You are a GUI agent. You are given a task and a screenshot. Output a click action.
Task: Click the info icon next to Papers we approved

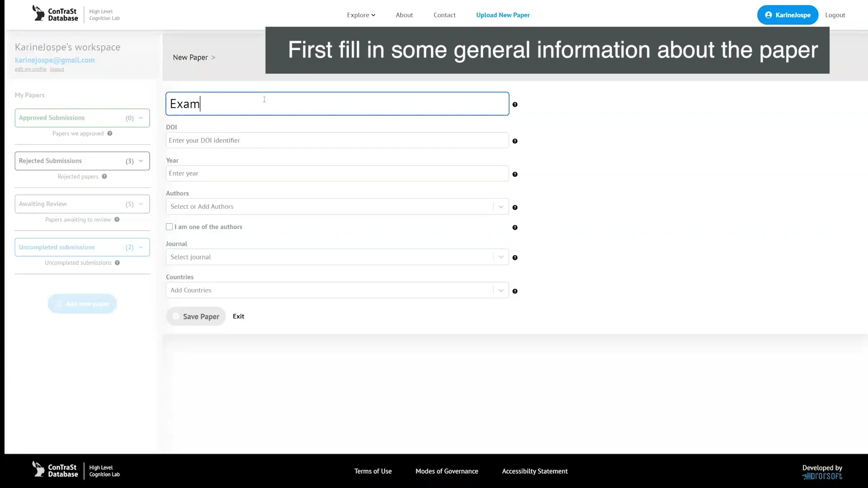110,133
